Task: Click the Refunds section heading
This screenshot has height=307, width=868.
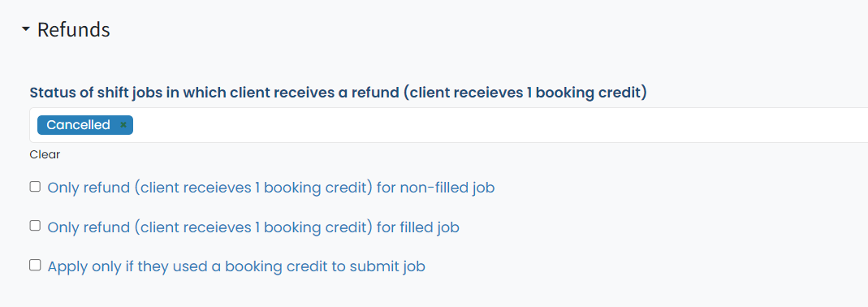Action: tap(74, 29)
